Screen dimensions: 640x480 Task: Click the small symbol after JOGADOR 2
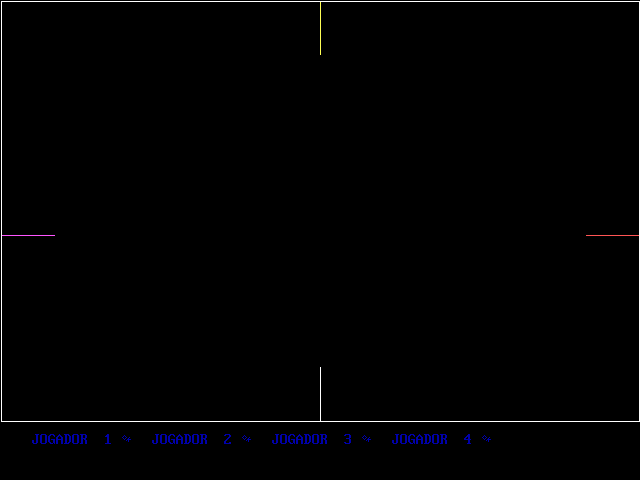[247, 439]
